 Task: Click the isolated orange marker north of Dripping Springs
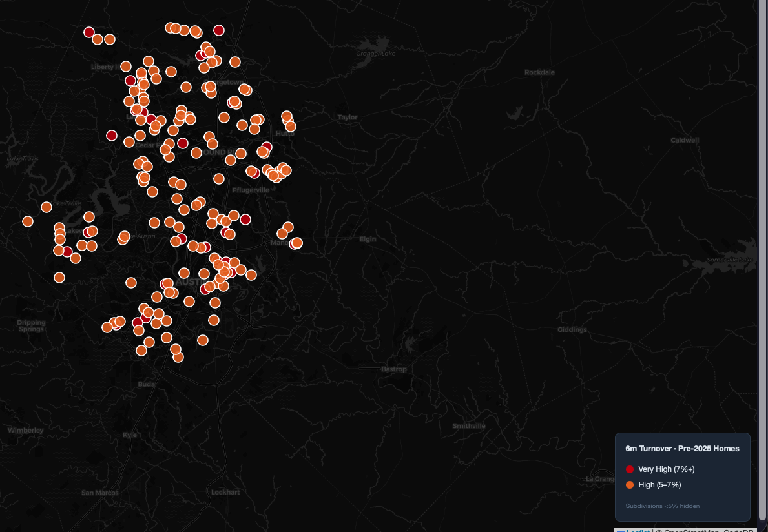pyautogui.click(x=59, y=278)
